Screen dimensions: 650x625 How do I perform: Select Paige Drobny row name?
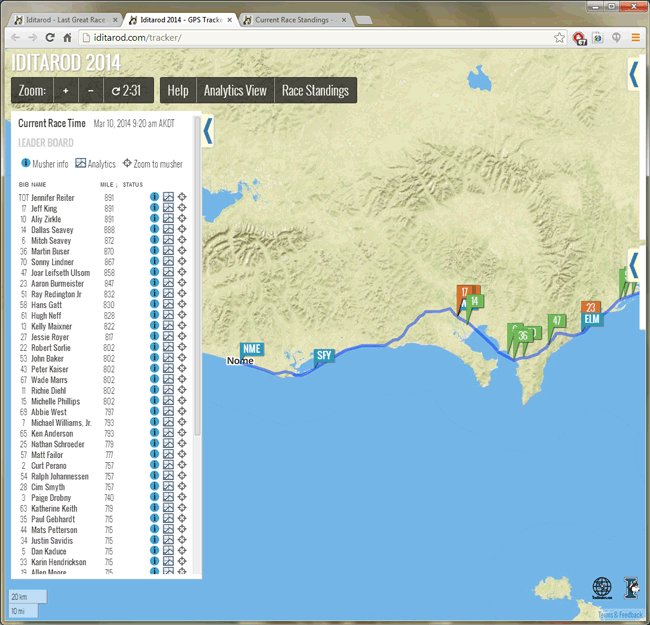click(x=51, y=498)
